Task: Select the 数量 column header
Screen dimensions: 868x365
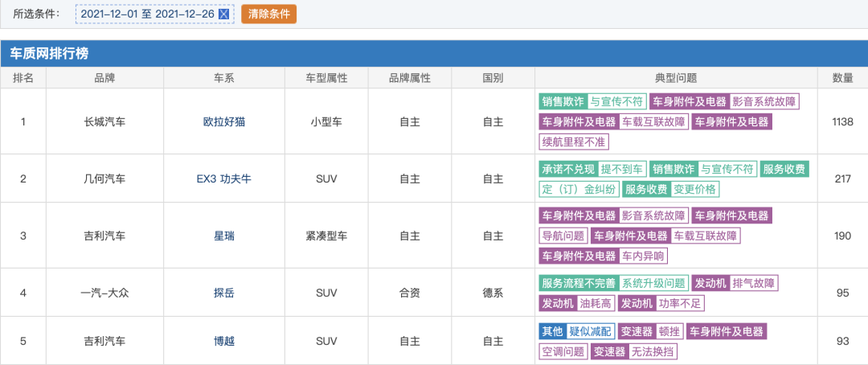Action: 842,78
